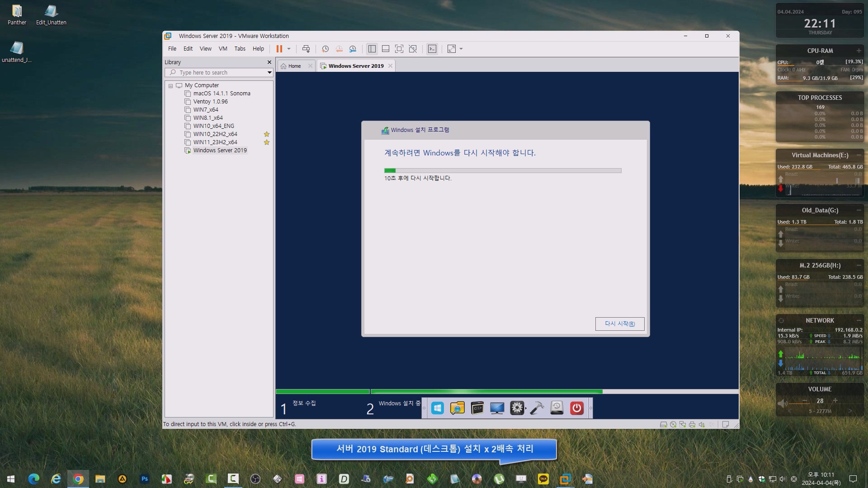Take a snapshot of this virtual machine
868x488 pixels.
pos(325,49)
